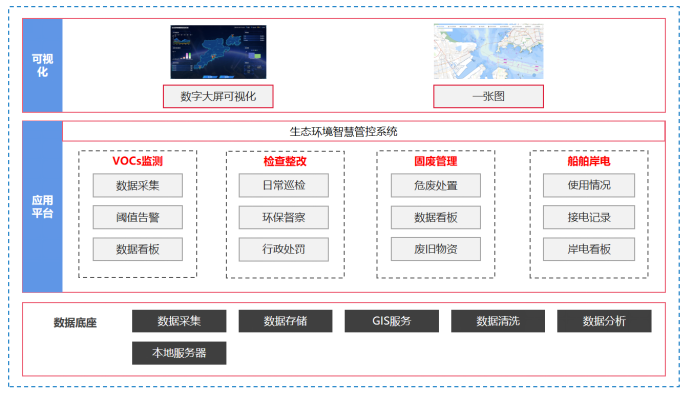Click the 废旧物资 box
This screenshot has width=693, height=398.
[436, 249]
